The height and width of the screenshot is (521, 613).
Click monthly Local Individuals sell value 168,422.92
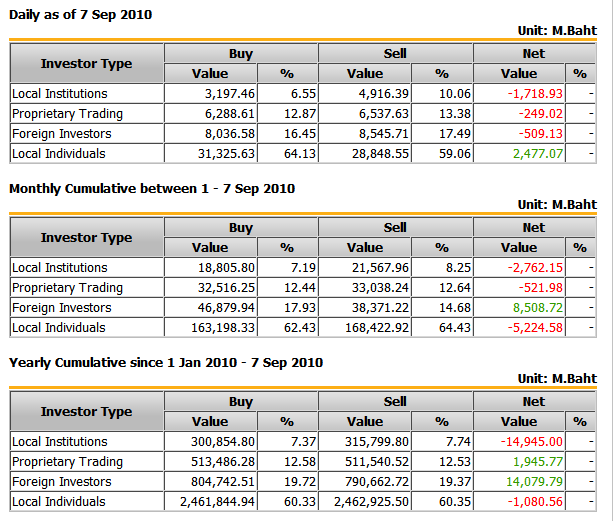pyautogui.click(x=376, y=327)
